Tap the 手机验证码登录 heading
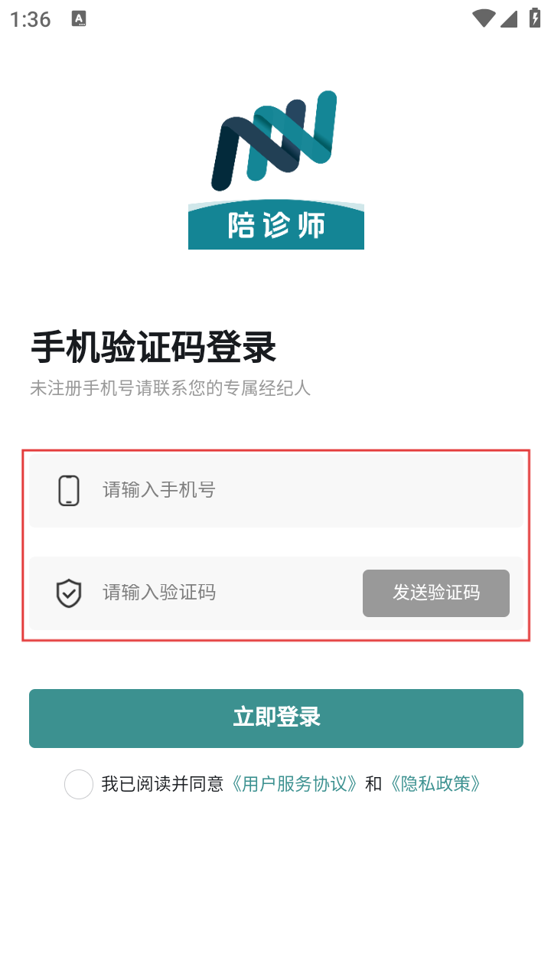This screenshot has height=980, width=551. point(153,348)
